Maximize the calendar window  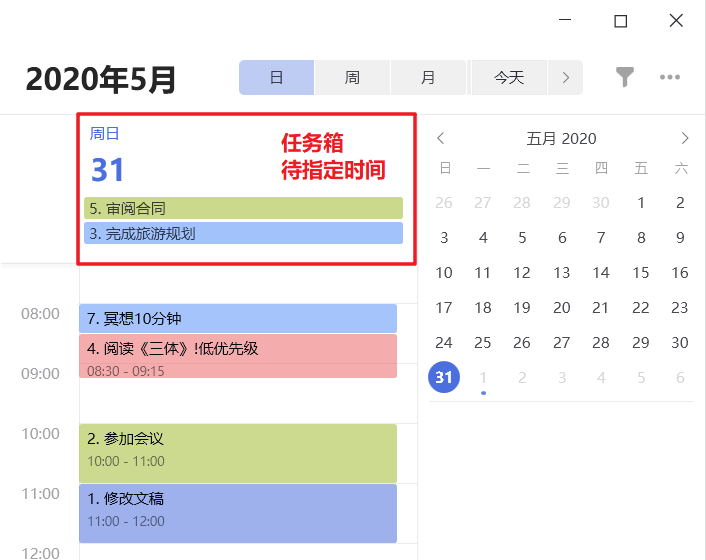620,21
